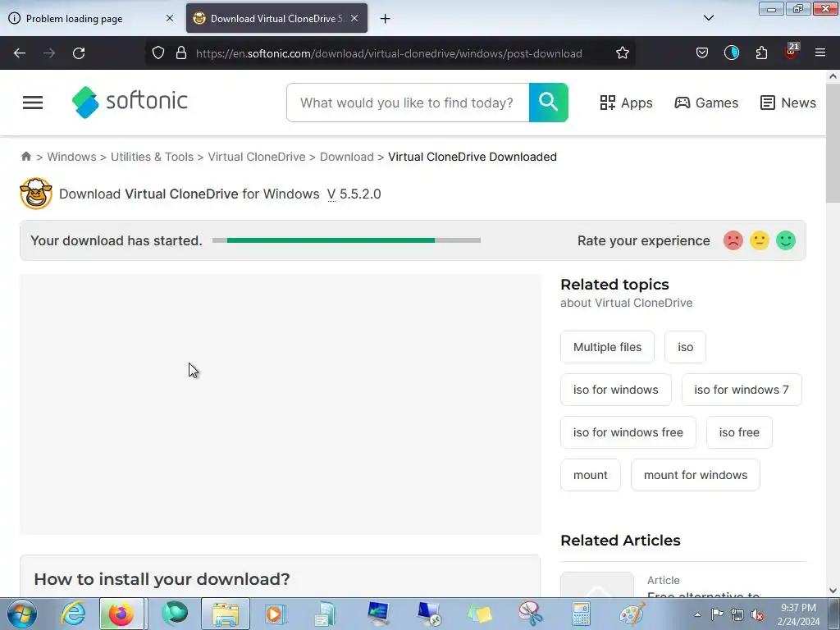Rate experience with the red sad face

coord(733,240)
